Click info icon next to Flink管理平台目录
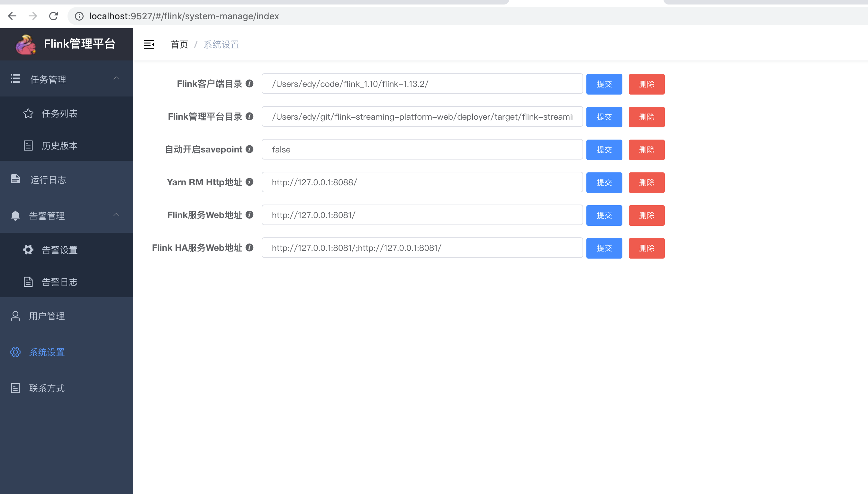The image size is (868, 494). pyautogui.click(x=249, y=116)
